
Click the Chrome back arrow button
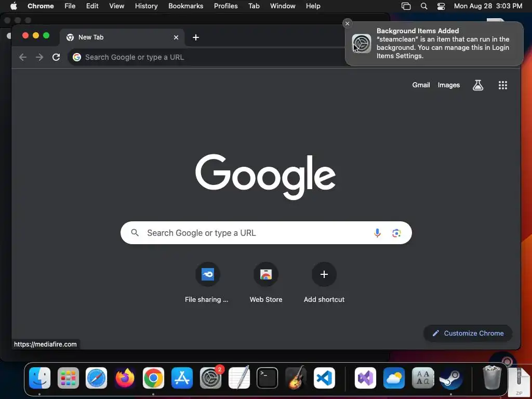tap(23, 57)
